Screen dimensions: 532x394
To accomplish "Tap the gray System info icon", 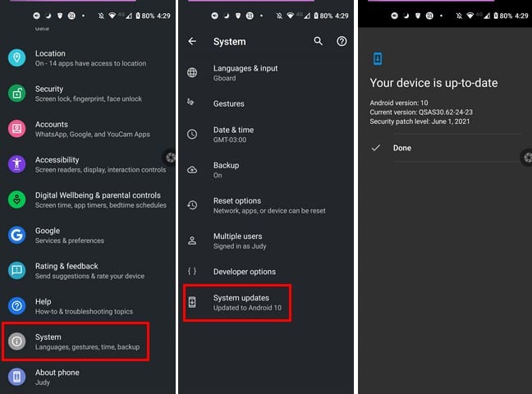I will pos(16,341).
